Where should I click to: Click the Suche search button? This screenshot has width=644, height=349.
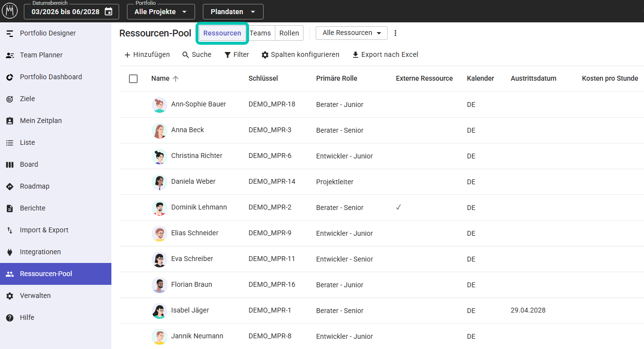[197, 55]
